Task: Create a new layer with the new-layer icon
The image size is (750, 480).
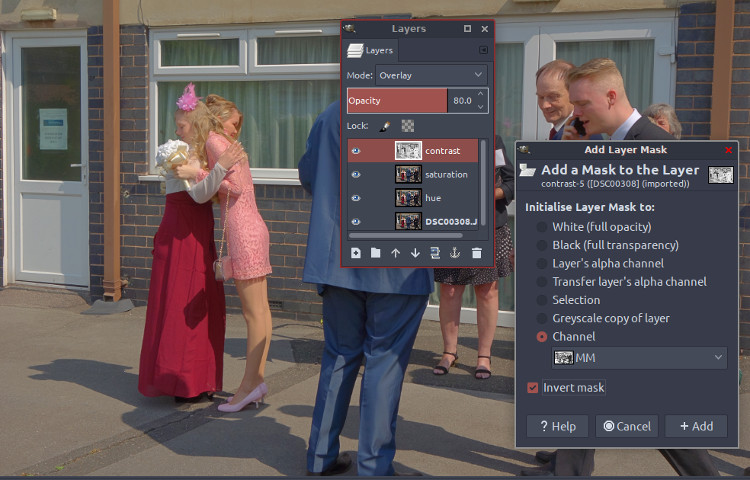Action: [355, 253]
